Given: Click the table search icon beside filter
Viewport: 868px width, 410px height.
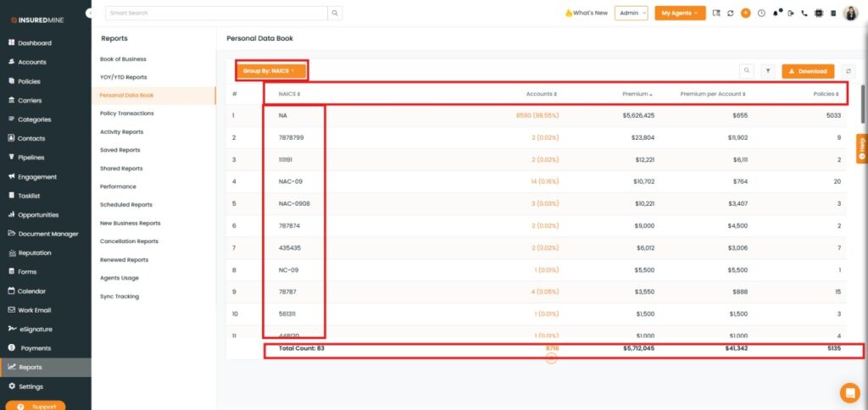Looking at the screenshot, I should pyautogui.click(x=747, y=71).
